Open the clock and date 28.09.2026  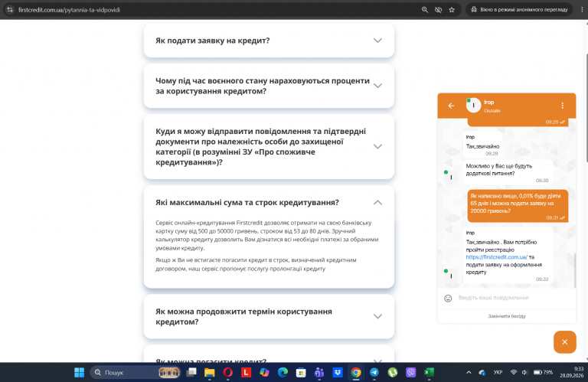(x=571, y=372)
